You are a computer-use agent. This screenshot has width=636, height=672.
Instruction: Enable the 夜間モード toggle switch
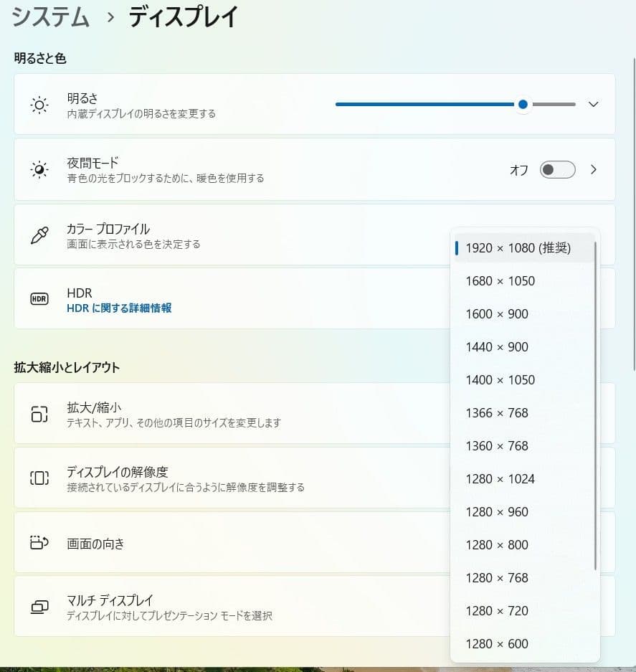tap(557, 169)
